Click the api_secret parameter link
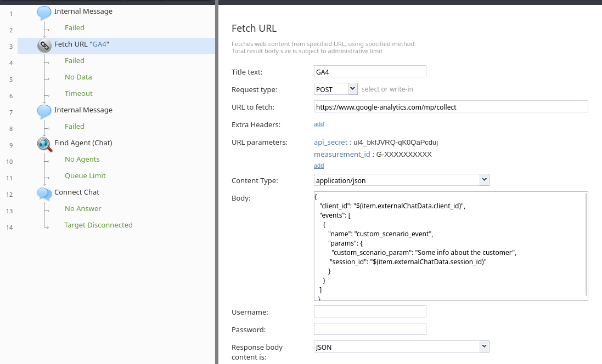Image resolution: width=602 pixels, height=364 pixels. click(330, 143)
